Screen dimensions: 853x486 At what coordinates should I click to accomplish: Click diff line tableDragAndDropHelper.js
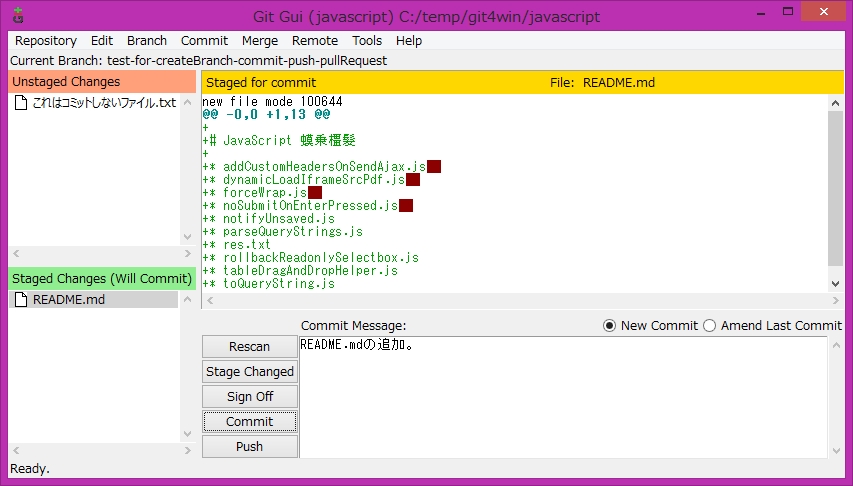[300, 271]
